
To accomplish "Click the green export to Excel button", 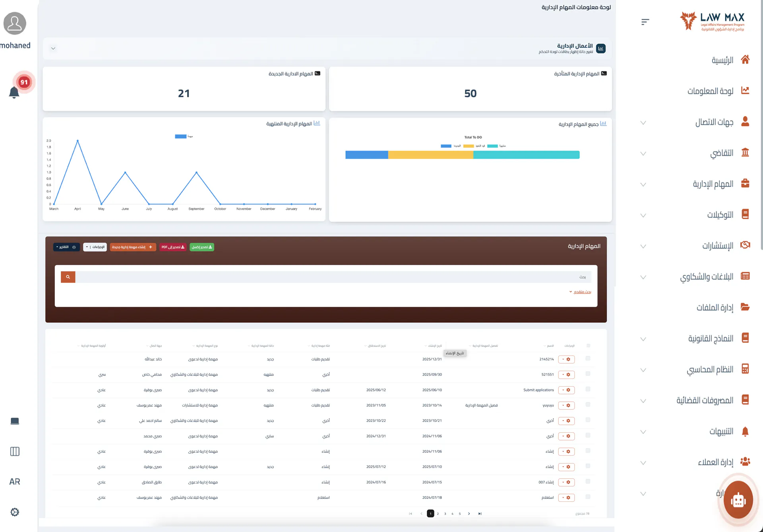I will click(x=202, y=247).
